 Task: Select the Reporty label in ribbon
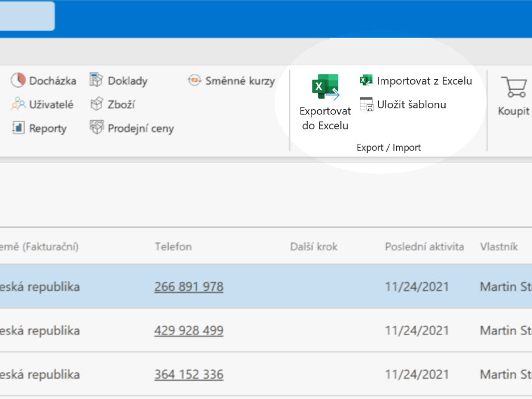48,128
